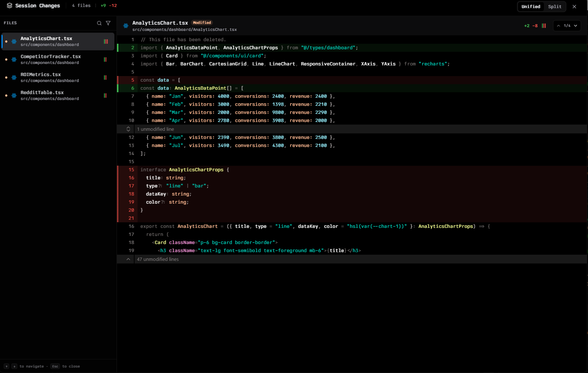
Task: Click the change bars indicator on RedditTable.tsx row
Action: pyautogui.click(x=105, y=96)
